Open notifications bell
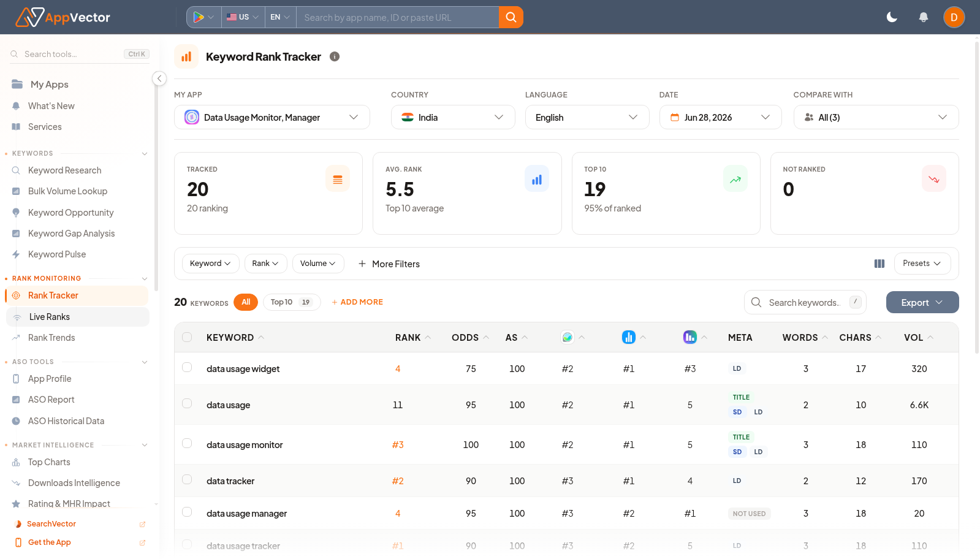Screen dimensions: 980x559 923,17
